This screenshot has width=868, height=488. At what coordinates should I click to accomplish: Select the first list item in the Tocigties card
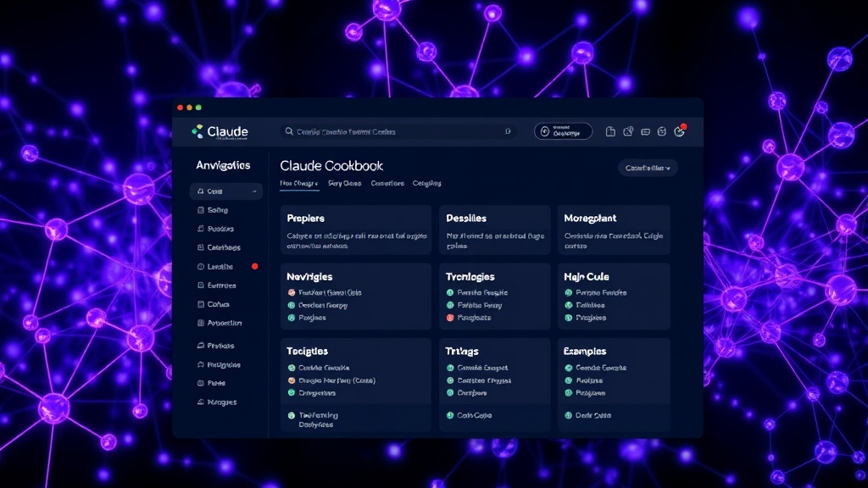click(319, 368)
